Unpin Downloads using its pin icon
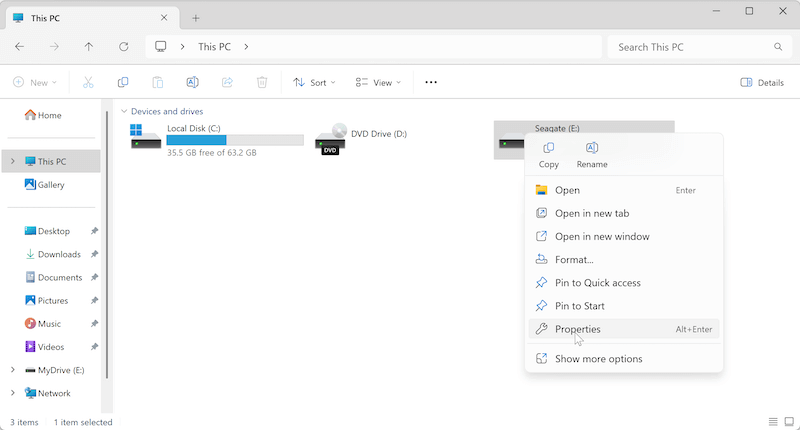This screenshot has height=430, width=800. (94, 254)
